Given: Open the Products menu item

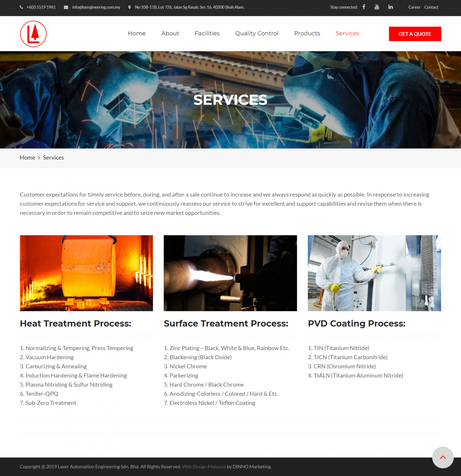Looking at the screenshot, I should (x=307, y=33).
